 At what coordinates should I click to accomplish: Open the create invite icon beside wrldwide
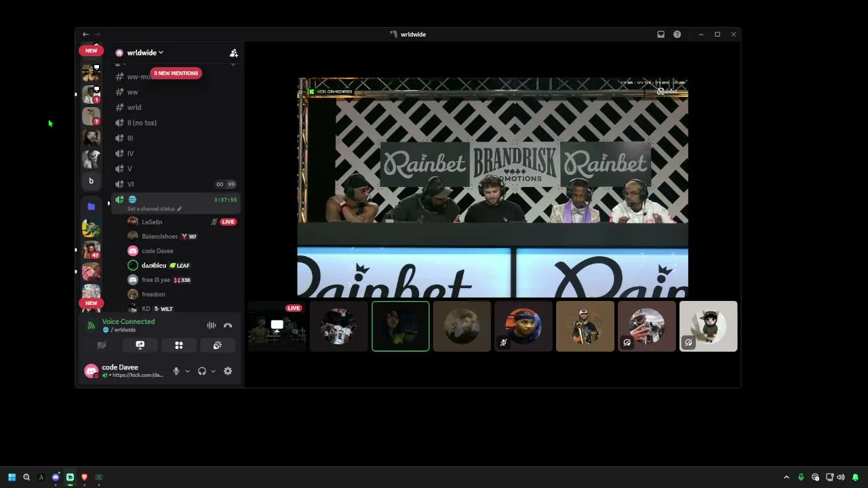(233, 53)
